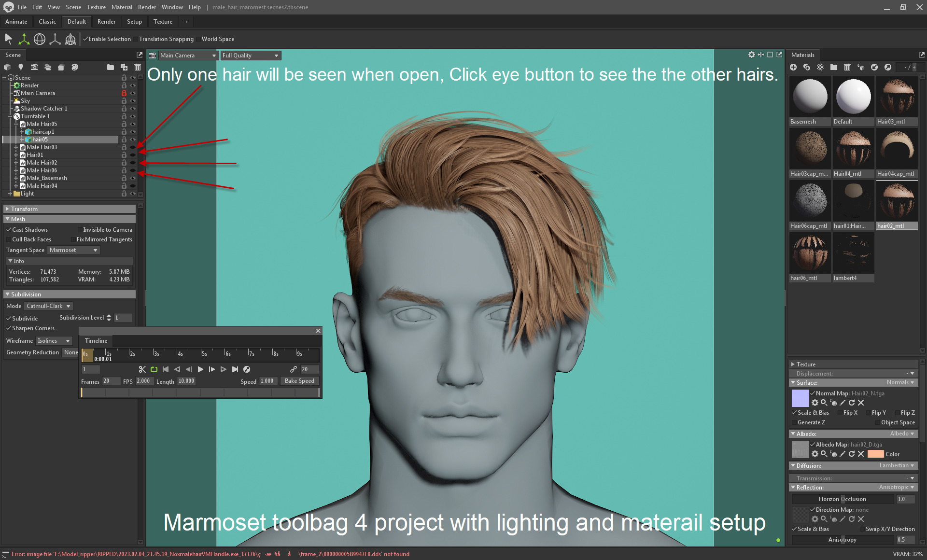Show Male Hair02 with eye toggle

coord(133,163)
